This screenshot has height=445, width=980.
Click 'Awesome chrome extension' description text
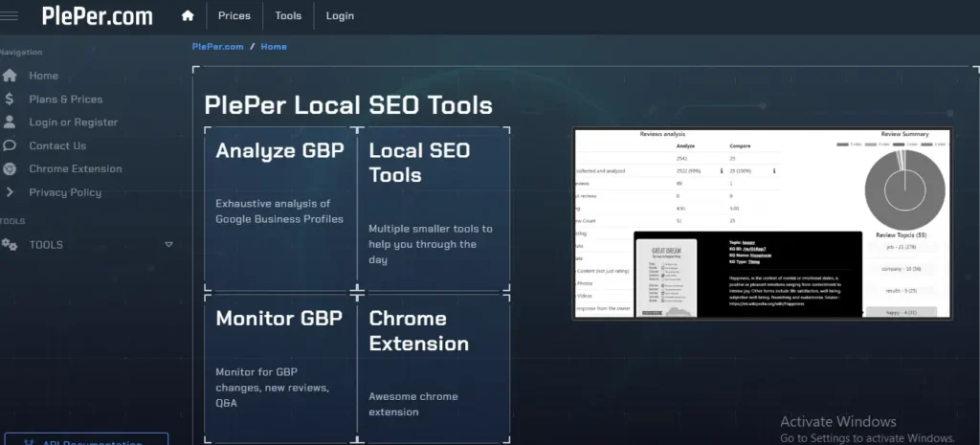413,405
